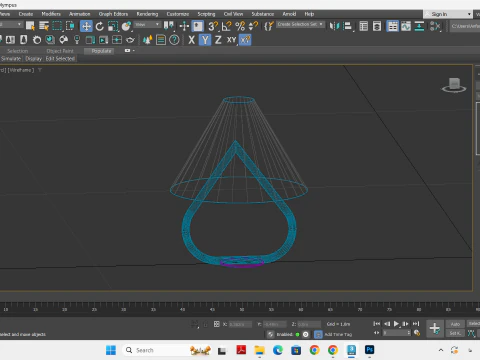Open the Scripting menu
Screen dimensions: 480x360
coord(206,14)
